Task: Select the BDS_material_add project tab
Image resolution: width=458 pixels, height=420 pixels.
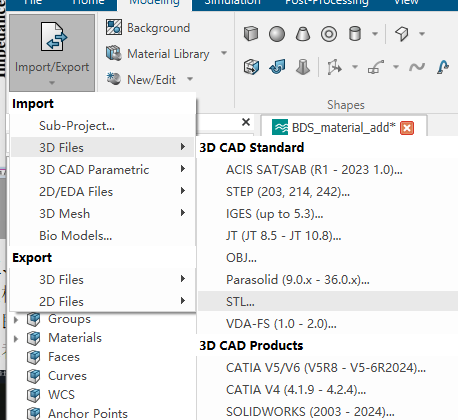Action: pyautogui.click(x=343, y=127)
